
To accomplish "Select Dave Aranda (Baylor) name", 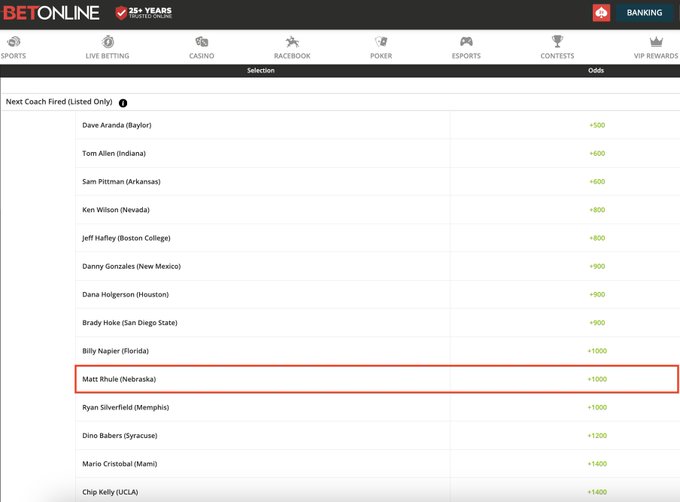I will tap(117, 125).
